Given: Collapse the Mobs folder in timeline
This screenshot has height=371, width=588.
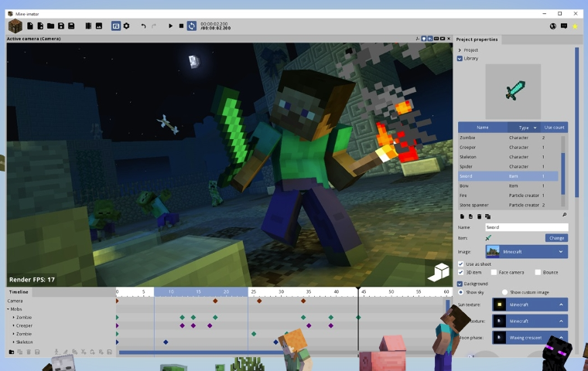Looking at the screenshot, I should pos(9,309).
